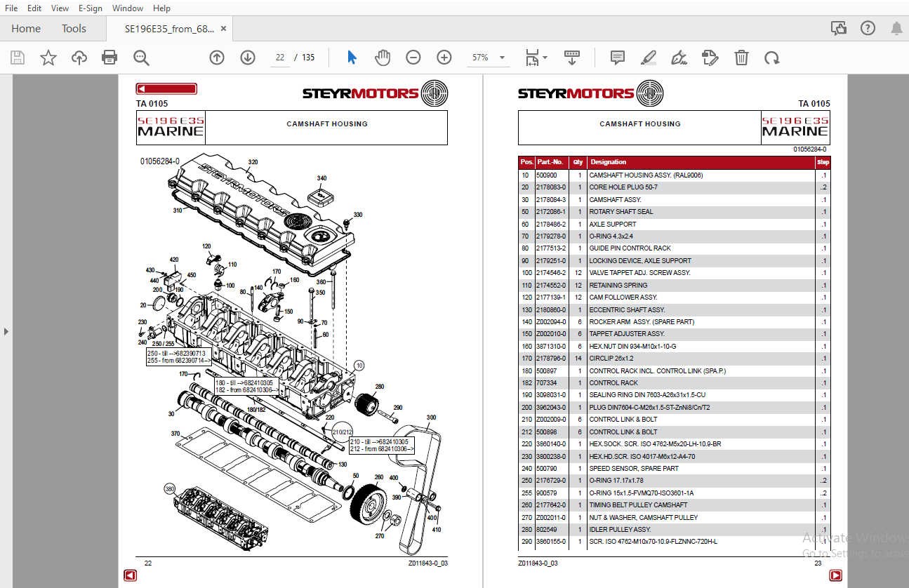Click red previous-page arrow at page 22 footer

[130, 575]
